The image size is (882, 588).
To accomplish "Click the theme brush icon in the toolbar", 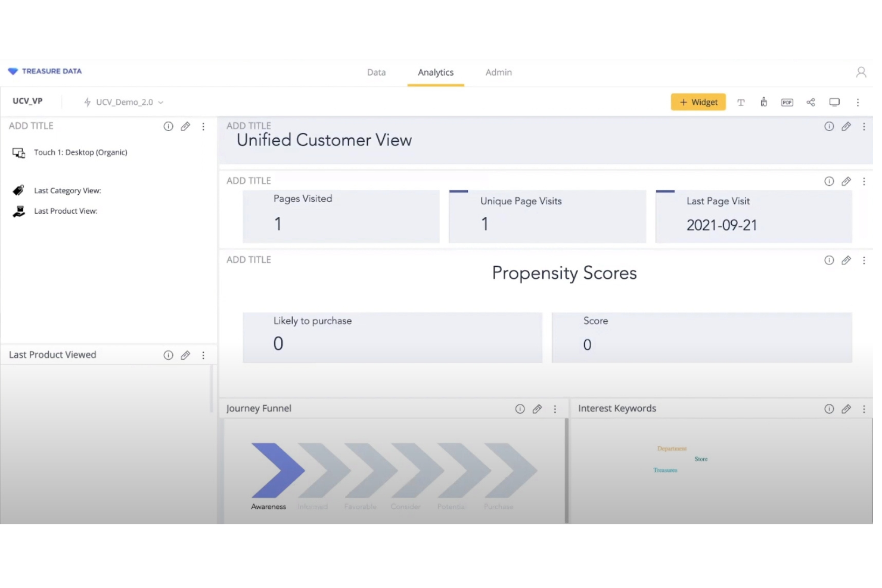I will [763, 102].
